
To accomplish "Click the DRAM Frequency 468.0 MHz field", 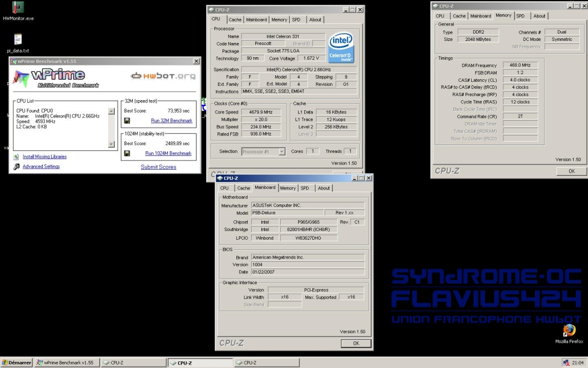I will point(520,65).
